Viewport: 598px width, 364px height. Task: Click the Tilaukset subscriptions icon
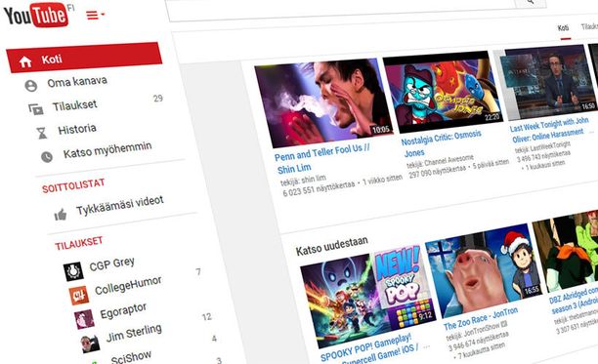click(x=36, y=109)
